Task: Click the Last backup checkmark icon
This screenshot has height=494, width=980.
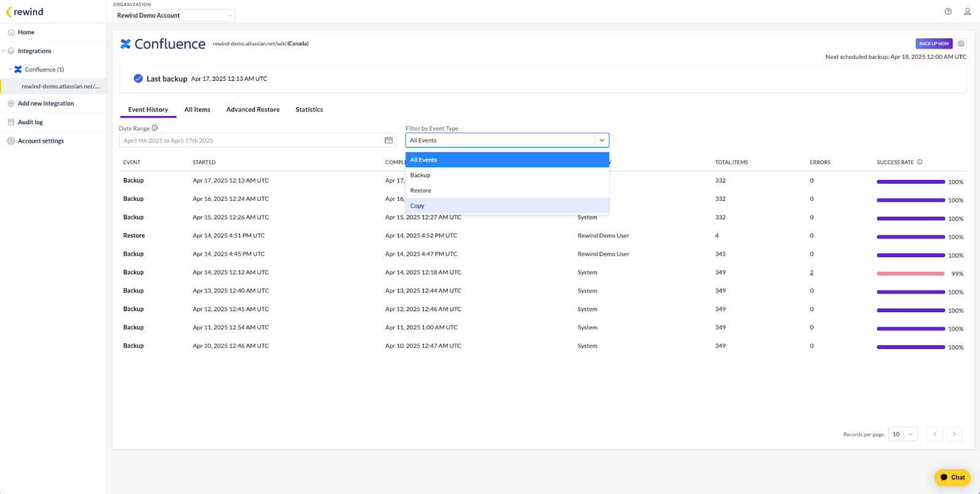Action: point(138,78)
